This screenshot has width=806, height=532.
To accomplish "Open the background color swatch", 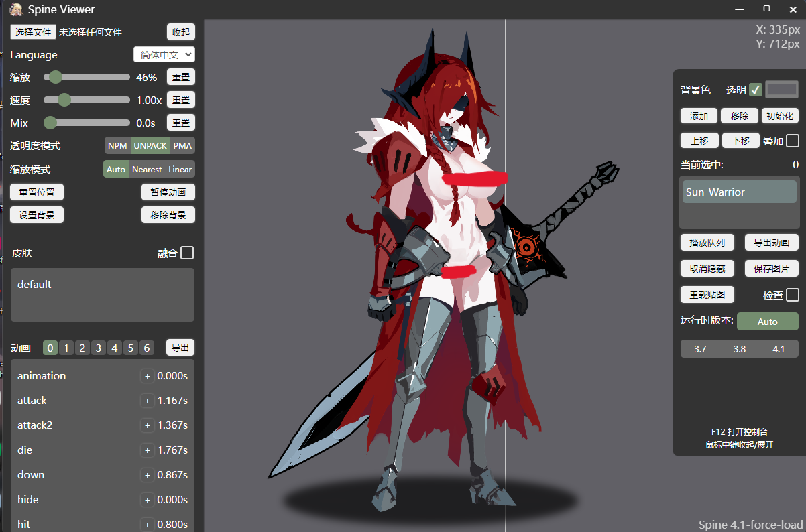I will (782, 90).
